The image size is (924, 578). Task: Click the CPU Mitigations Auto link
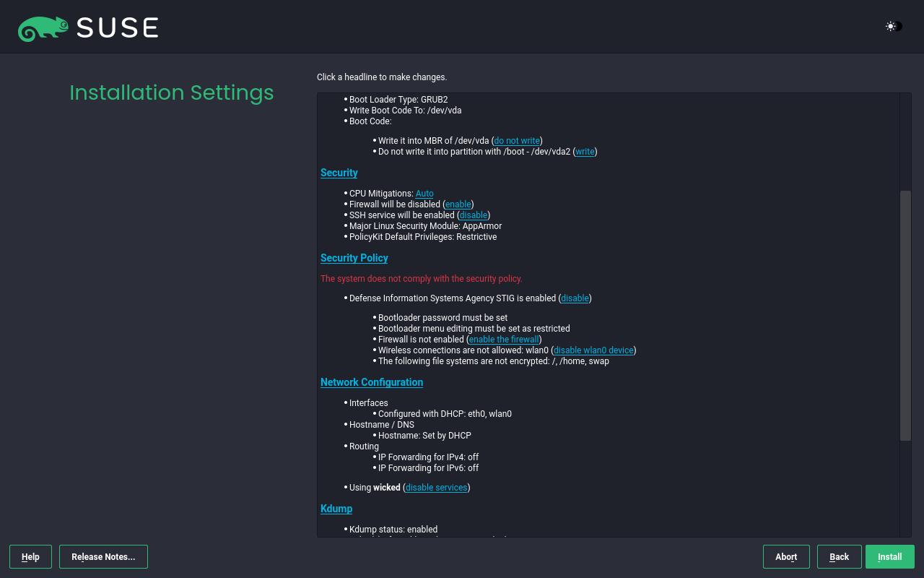pos(424,194)
